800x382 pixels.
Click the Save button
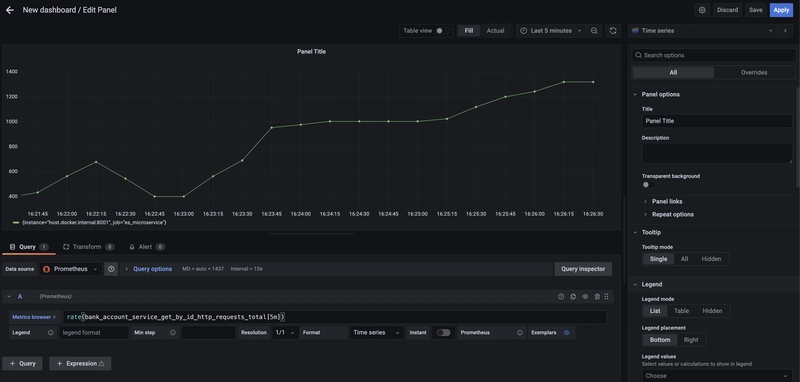coord(756,10)
